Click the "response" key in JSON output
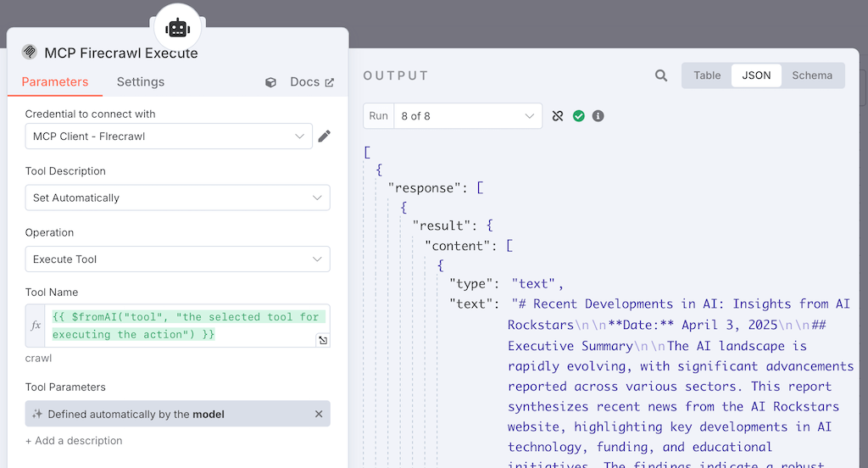This screenshot has height=468, width=868. coord(424,187)
